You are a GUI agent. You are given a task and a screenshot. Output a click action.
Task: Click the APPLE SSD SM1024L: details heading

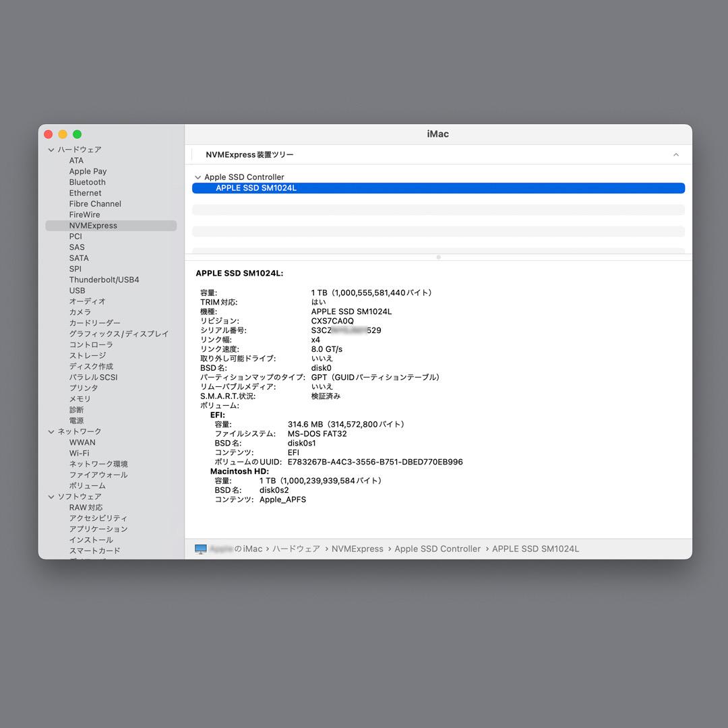click(x=239, y=274)
